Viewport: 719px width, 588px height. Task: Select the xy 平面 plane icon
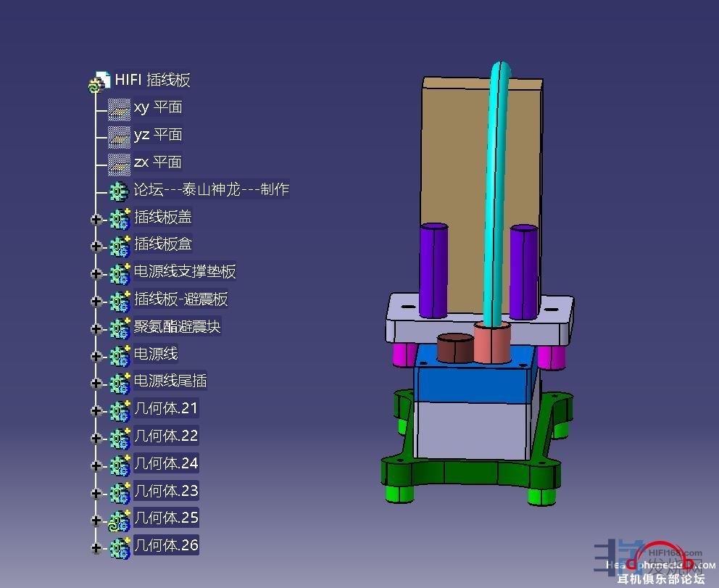point(119,108)
